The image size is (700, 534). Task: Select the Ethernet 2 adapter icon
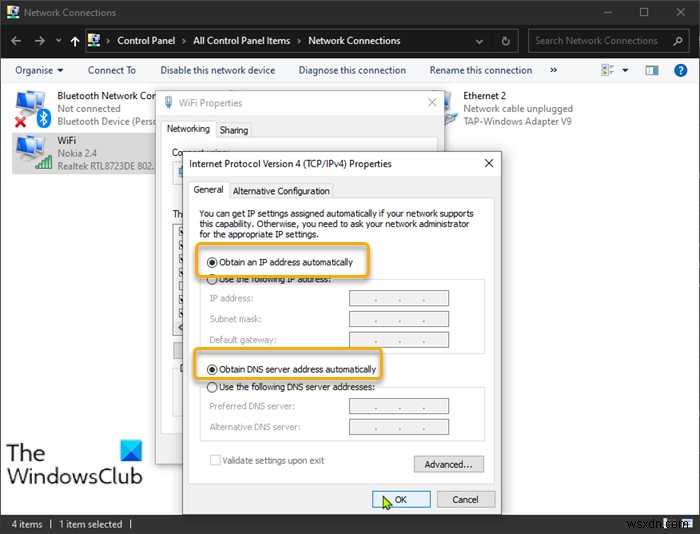[451, 108]
